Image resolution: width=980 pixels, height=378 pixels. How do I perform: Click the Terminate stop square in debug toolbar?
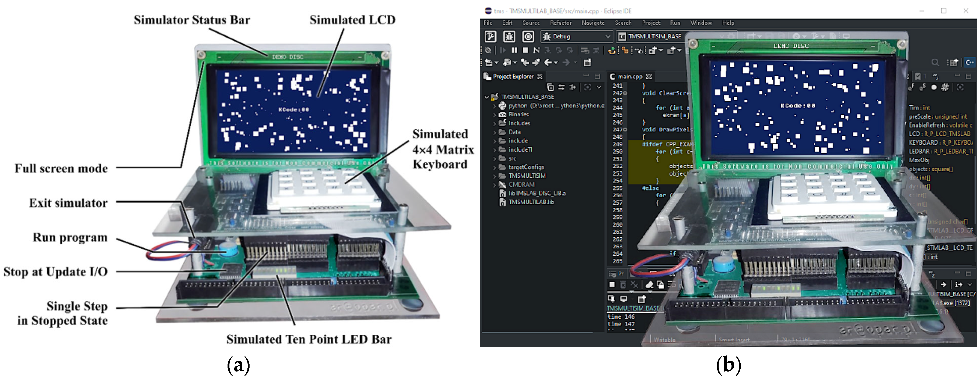click(525, 50)
